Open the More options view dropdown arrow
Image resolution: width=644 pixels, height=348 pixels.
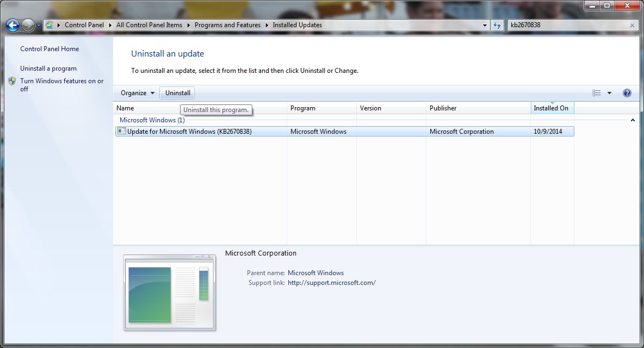(x=610, y=93)
